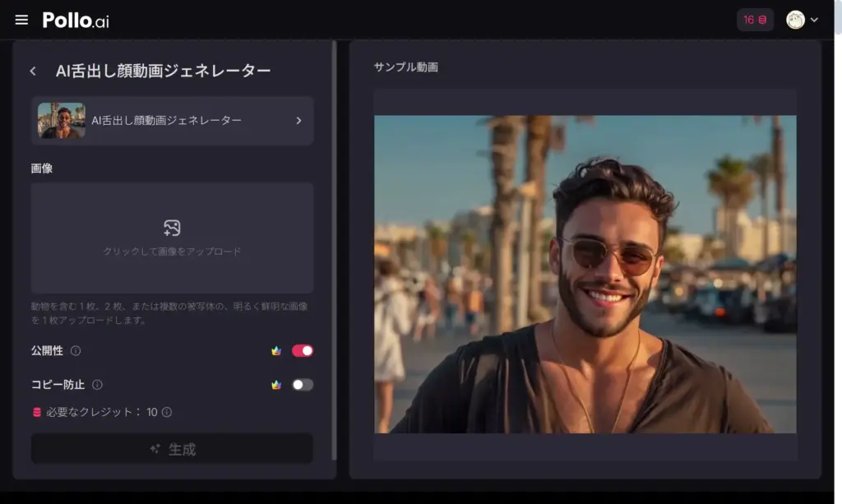The width and height of the screenshot is (842, 504).
Task: Show info tooltip for 公開性
Action: click(x=76, y=350)
